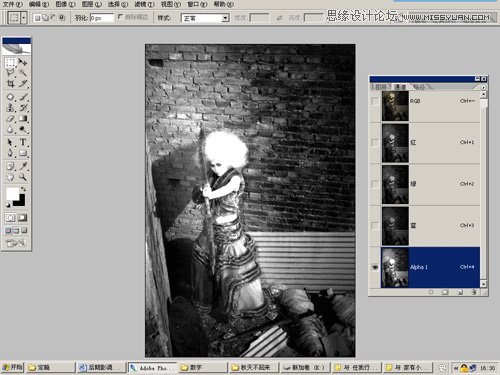500x375 pixels.
Task: Select the Brush tool
Action: click(23, 97)
